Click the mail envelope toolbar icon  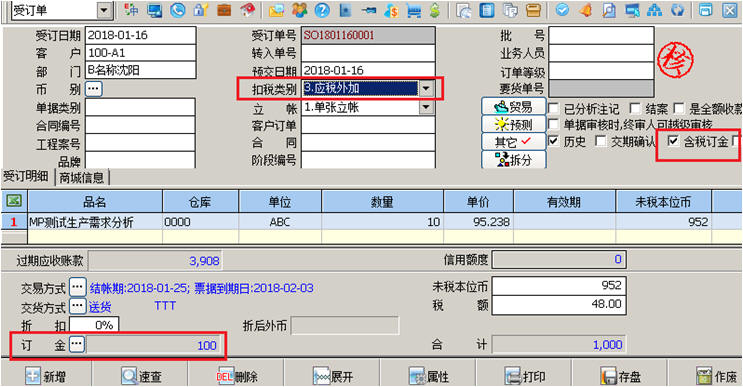click(x=276, y=10)
